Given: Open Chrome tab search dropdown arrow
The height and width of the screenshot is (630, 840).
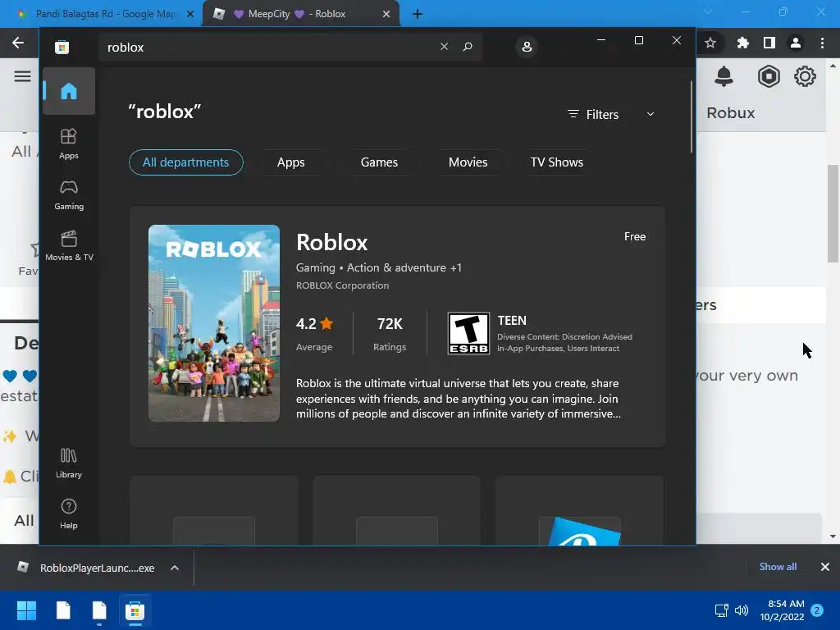Looking at the screenshot, I should [x=708, y=11].
